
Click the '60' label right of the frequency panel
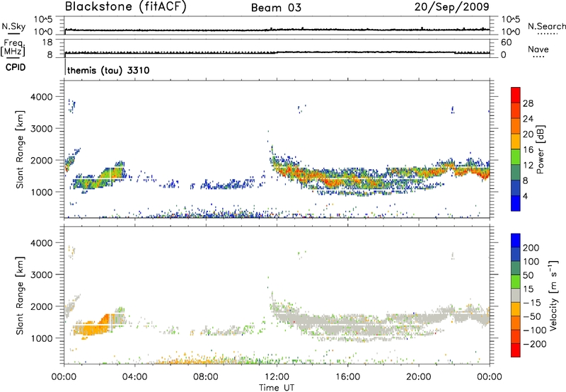point(506,42)
